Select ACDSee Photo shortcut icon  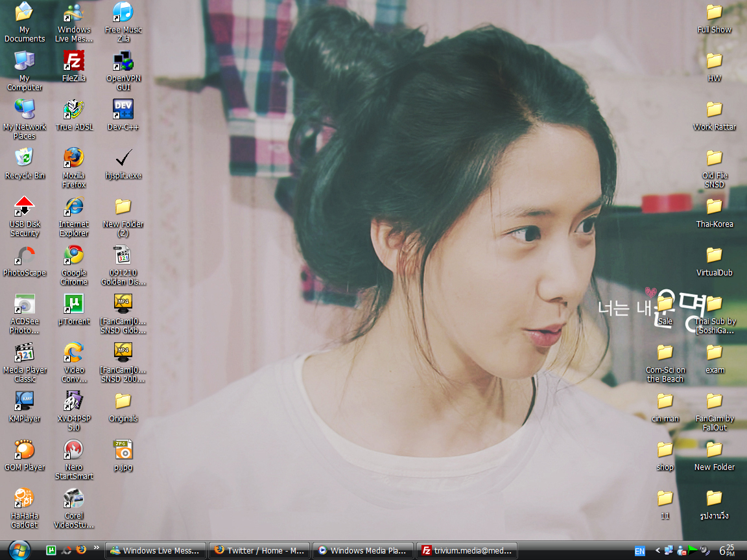pos(24,313)
